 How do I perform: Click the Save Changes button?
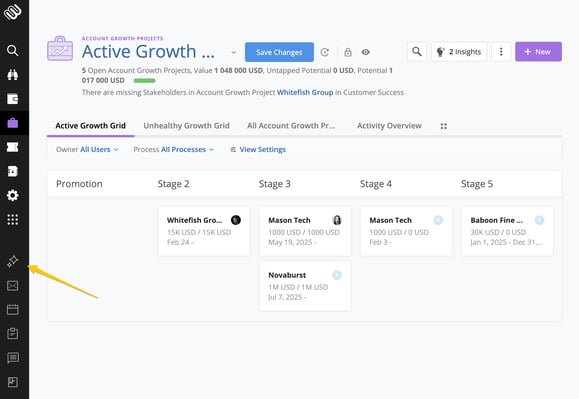point(279,52)
